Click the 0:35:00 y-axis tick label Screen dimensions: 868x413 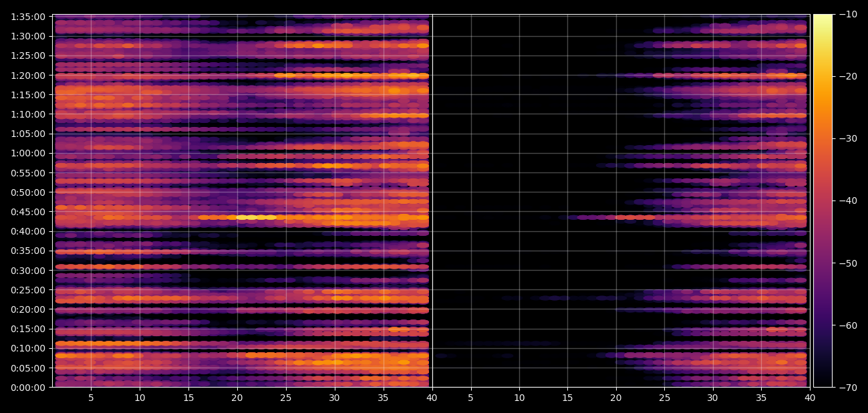point(28,251)
